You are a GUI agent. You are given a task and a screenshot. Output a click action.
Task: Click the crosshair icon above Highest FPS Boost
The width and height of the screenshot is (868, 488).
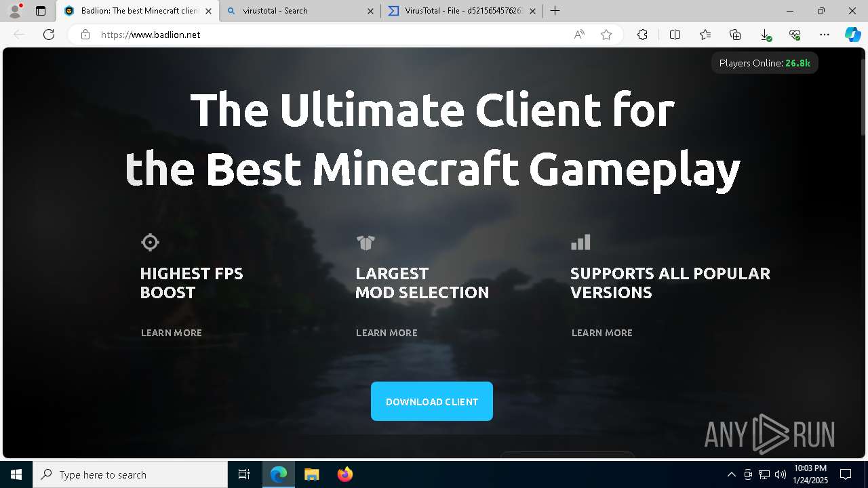tap(150, 242)
